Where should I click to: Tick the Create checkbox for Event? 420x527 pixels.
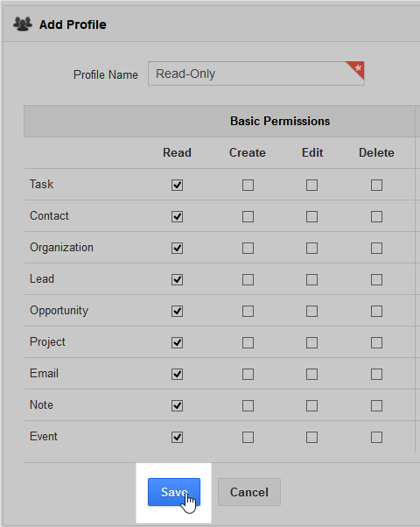click(x=248, y=437)
